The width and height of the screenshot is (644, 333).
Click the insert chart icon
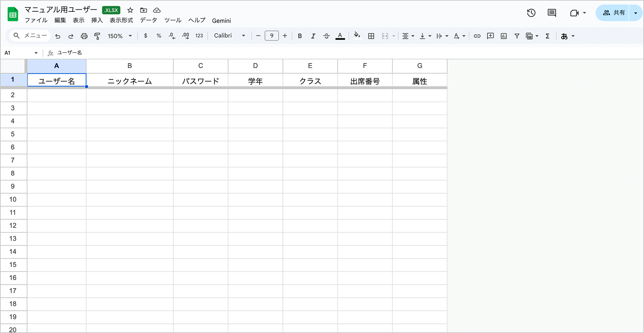click(504, 36)
